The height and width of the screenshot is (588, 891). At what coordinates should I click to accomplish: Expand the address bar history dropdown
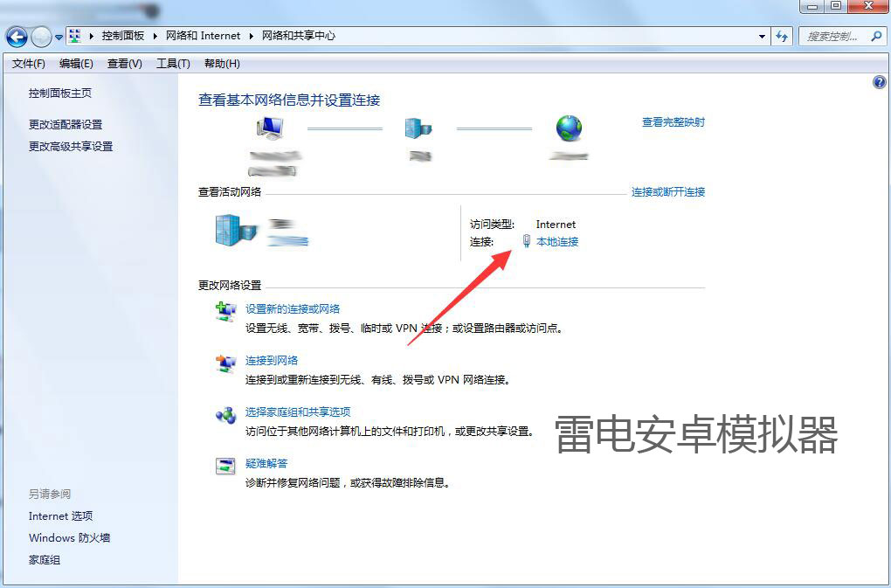click(763, 37)
